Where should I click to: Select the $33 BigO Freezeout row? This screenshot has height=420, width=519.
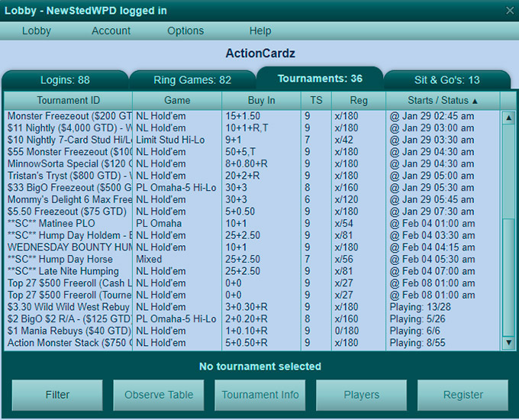252,188
